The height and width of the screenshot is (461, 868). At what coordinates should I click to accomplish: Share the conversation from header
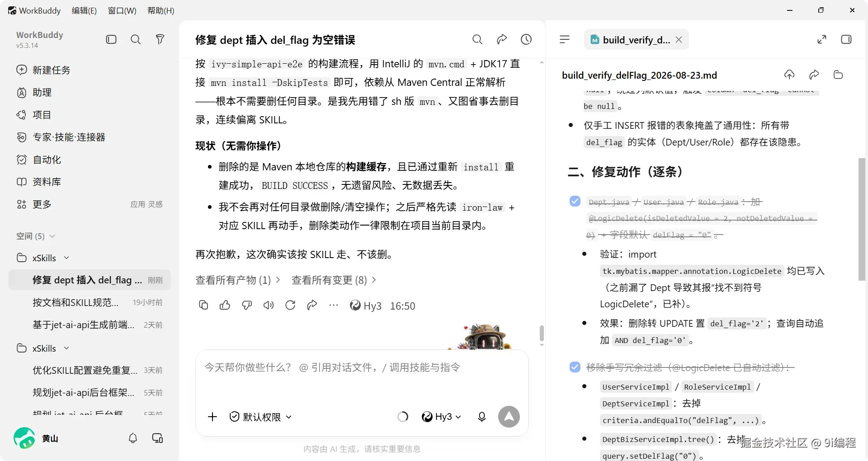point(502,39)
